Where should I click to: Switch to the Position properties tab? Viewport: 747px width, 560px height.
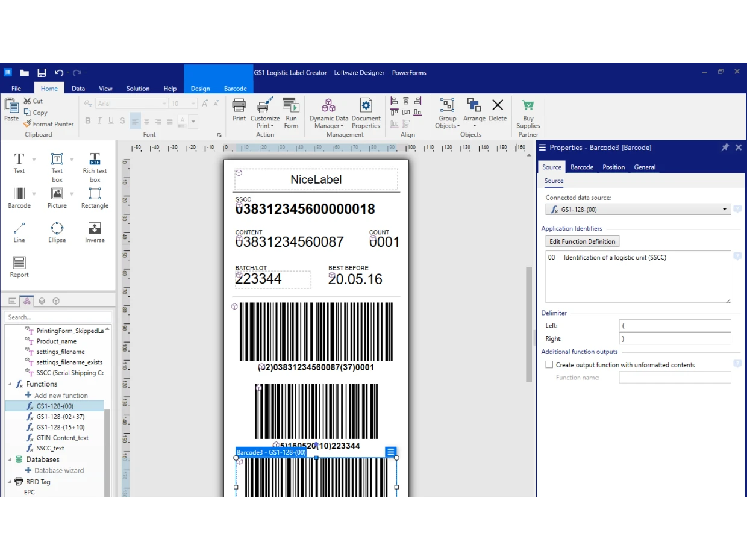tap(613, 167)
